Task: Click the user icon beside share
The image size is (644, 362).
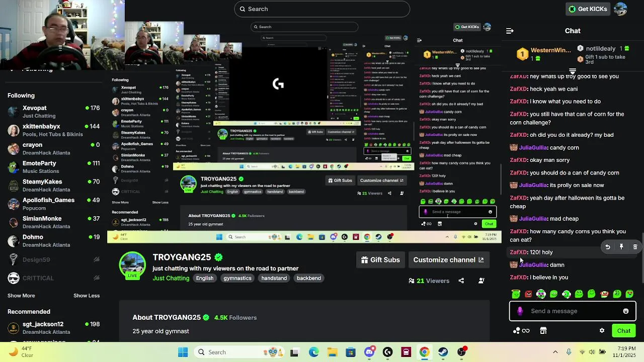Action: pyautogui.click(x=481, y=281)
